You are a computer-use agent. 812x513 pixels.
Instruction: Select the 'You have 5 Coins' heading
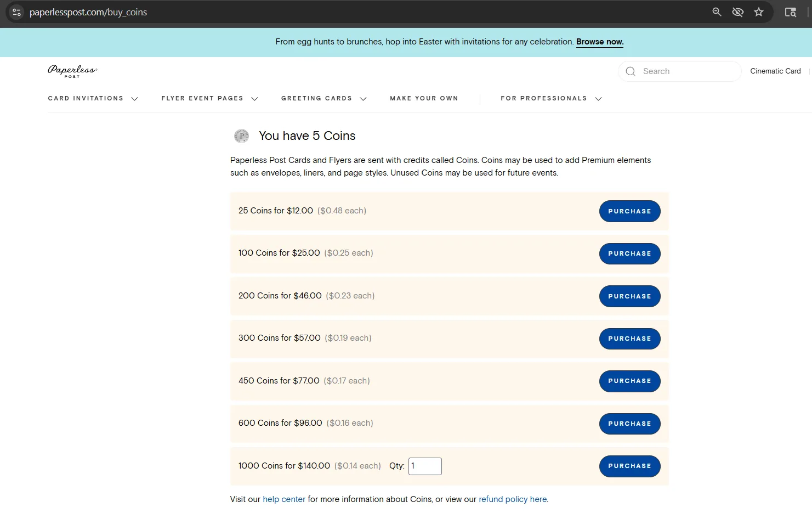pos(307,136)
